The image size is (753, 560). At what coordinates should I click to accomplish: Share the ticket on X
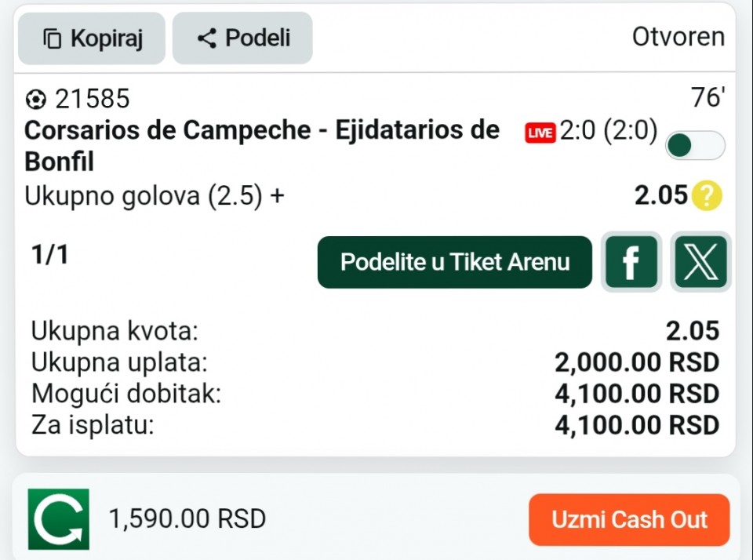click(700, 262)
